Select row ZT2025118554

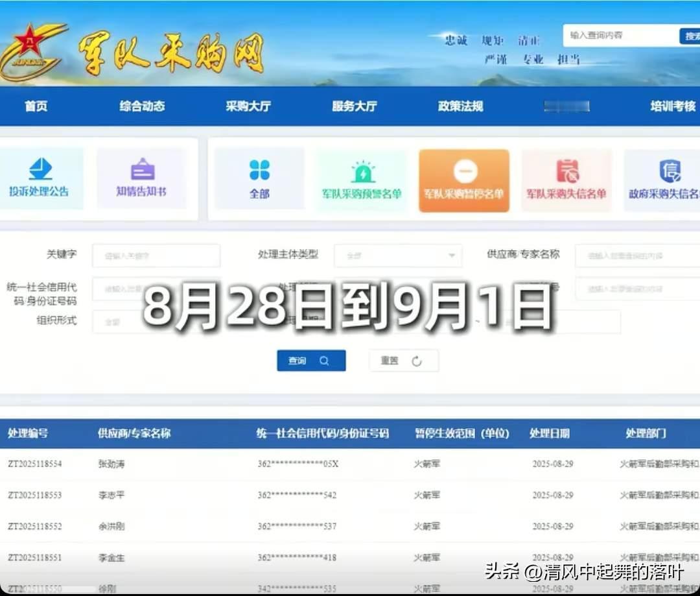click(350, 464)
